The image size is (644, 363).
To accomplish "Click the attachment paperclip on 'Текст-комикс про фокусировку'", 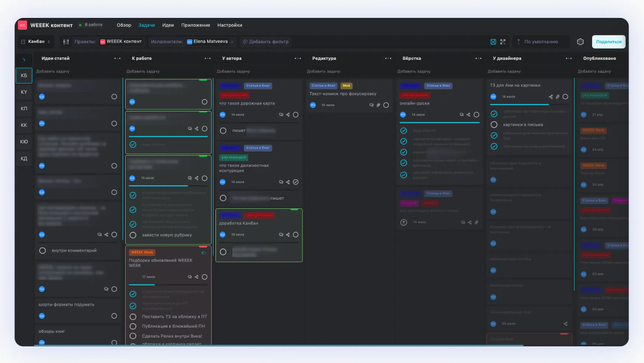I will click(378, 105).
